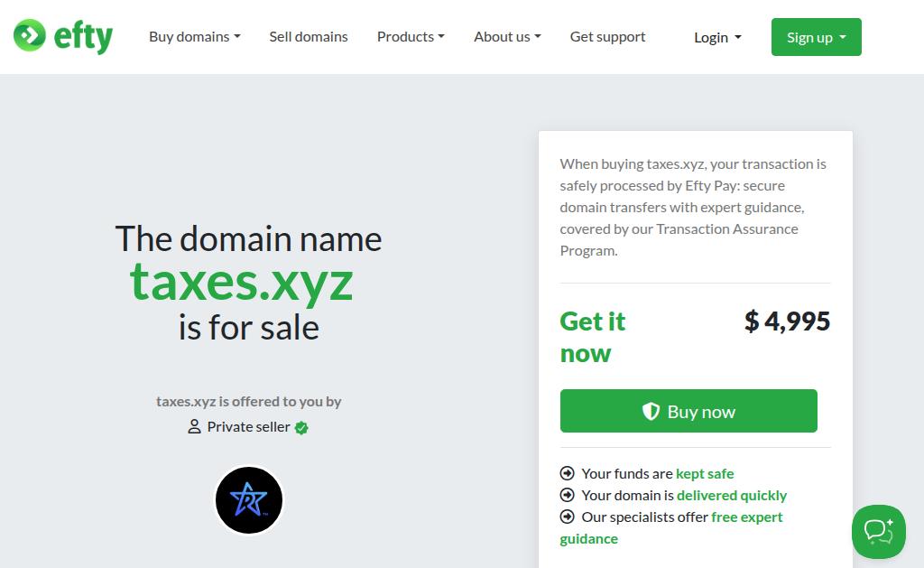Follow the 'kept safe' link
The width and height of the screenshot is (924, 568).
click(x=705, y=473)
